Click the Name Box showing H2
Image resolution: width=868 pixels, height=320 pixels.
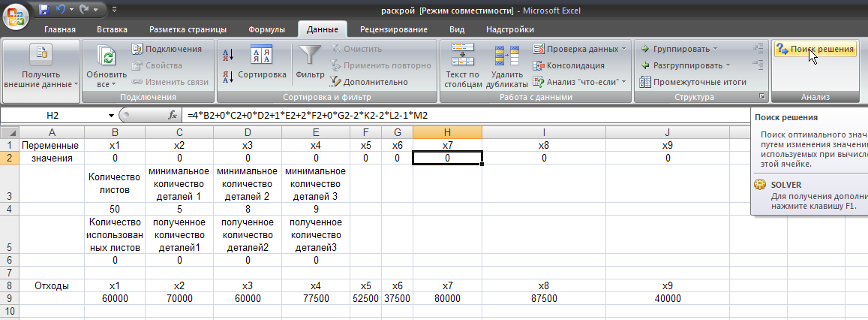point(53,116)
